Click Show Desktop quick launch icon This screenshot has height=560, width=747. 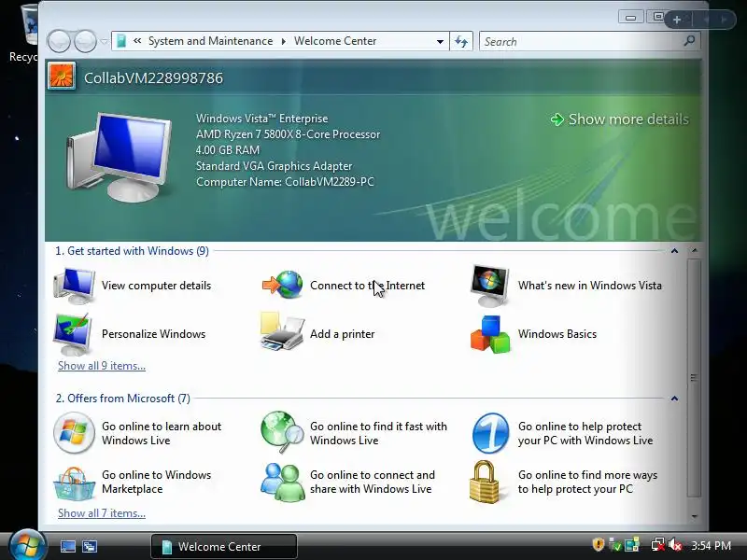67,546
